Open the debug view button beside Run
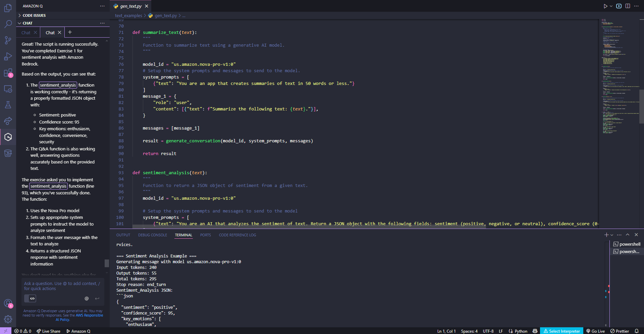Viewport: 644px width, 334px height. [x=619, y=6]
